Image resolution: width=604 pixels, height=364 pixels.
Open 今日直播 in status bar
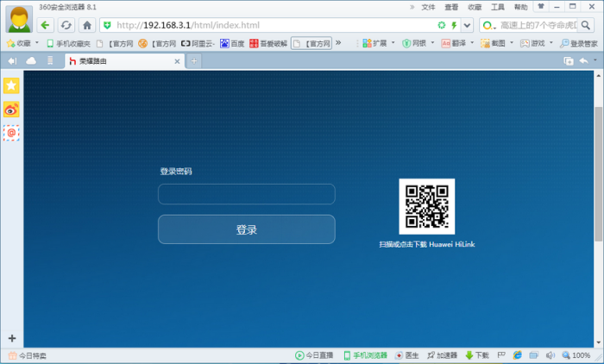314,355
